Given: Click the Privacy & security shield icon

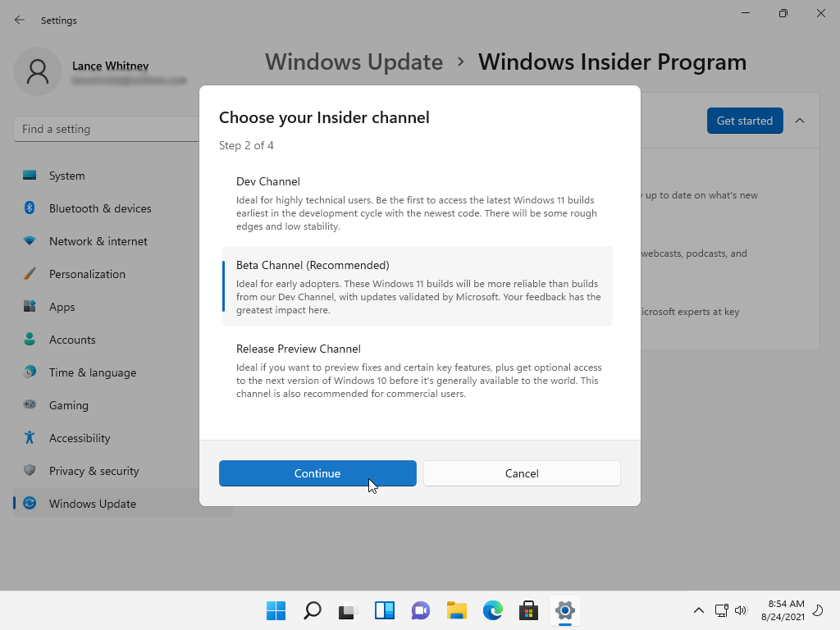Looking at the screenshot, I should pos(30,470).
